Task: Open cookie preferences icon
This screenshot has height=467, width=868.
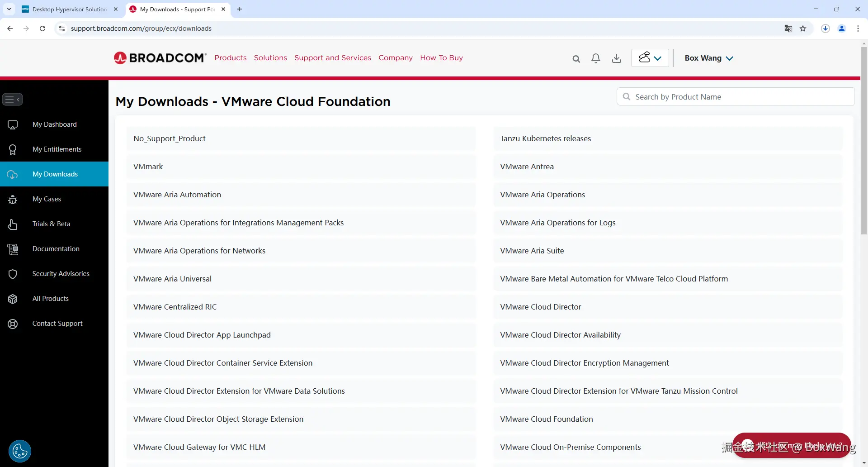Action: (x=20, y=451)
